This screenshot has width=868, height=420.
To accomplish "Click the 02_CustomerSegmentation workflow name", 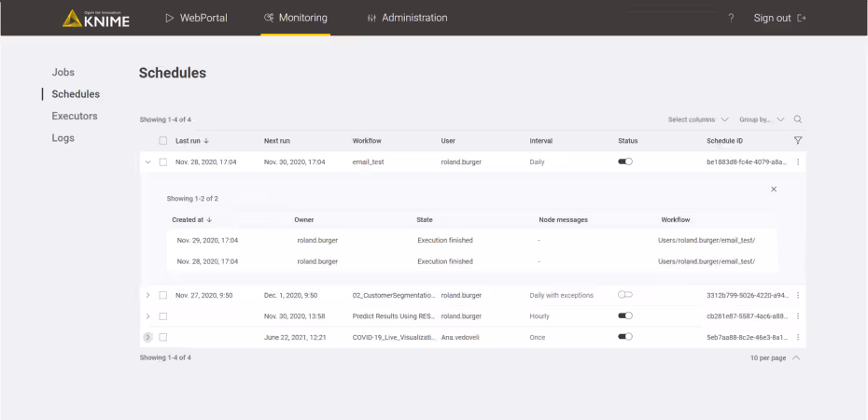I will 394,296.
